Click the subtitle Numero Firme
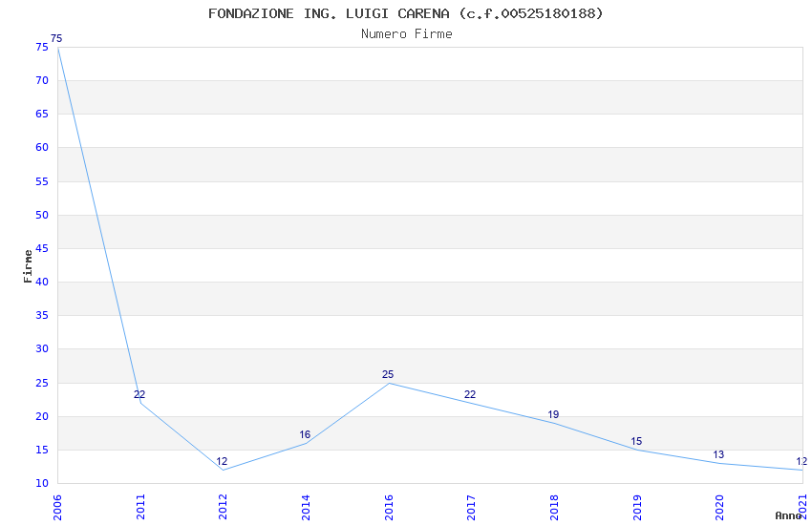812x525 pixels. click(407, 34)
